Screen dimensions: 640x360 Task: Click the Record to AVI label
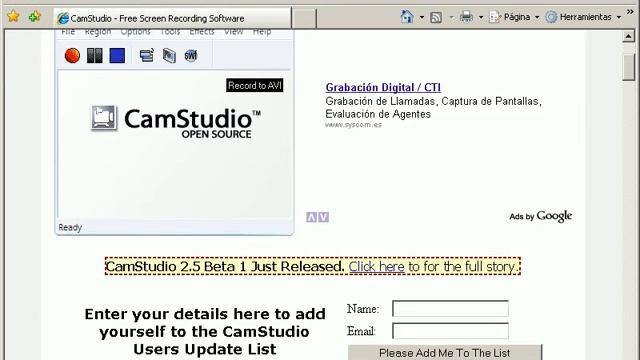255,85
